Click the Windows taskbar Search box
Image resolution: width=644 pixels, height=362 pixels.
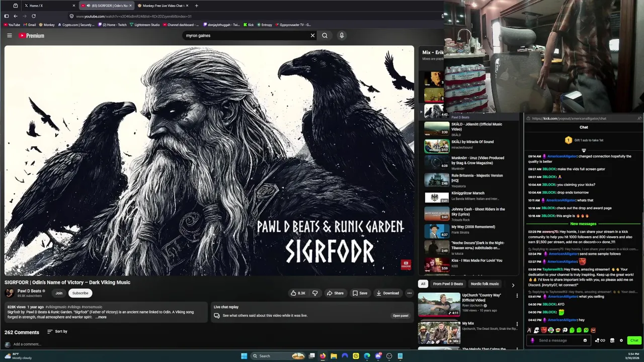(x=278, y=356)
